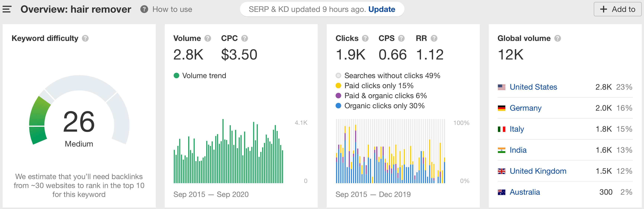Open the hamburger menu
The image size is (644, 209).
[7, 9]
